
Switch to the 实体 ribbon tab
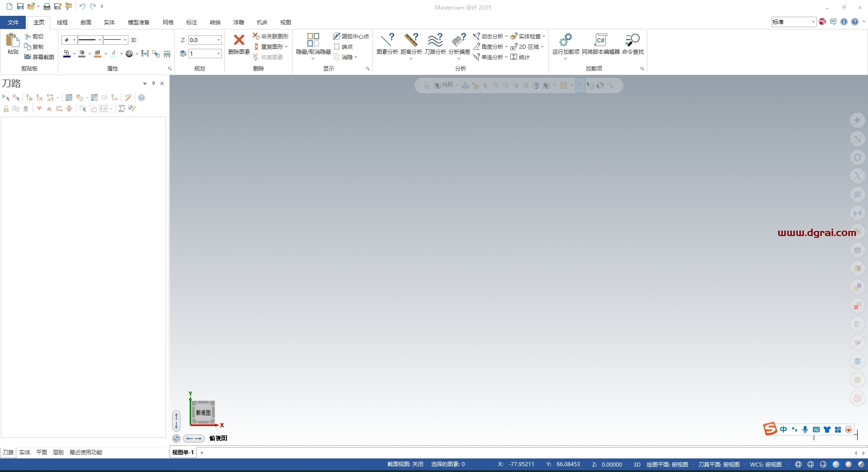tap(109, 23)
